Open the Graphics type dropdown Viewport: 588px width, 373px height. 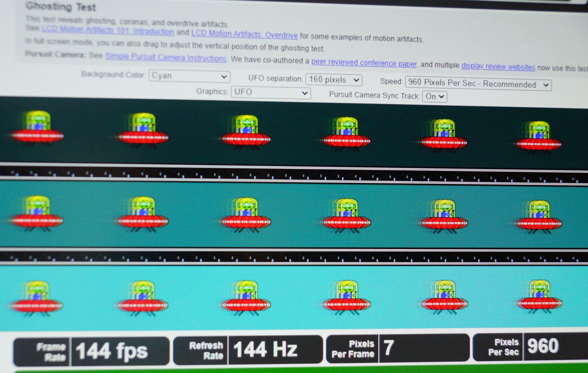tap(270, 92)
